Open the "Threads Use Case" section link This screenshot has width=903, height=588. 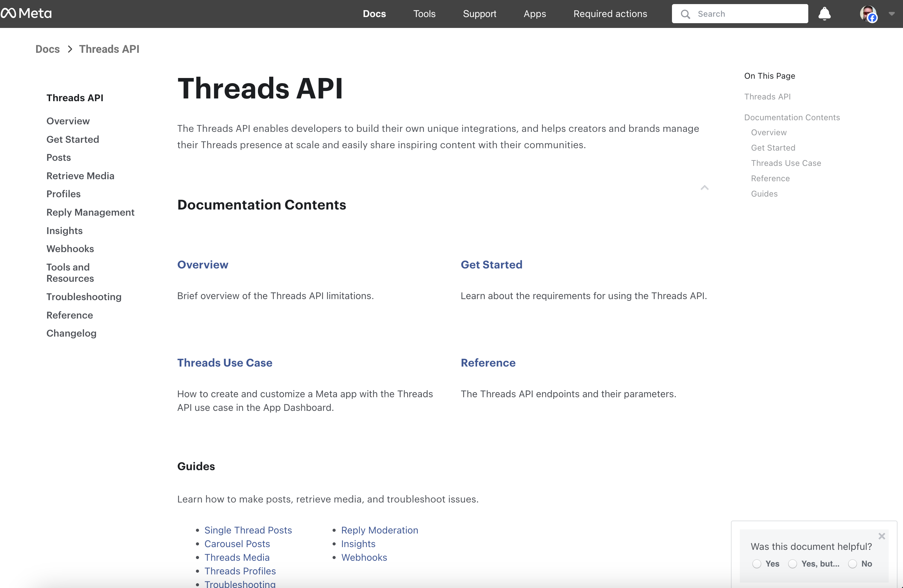(x=225, y=362)
